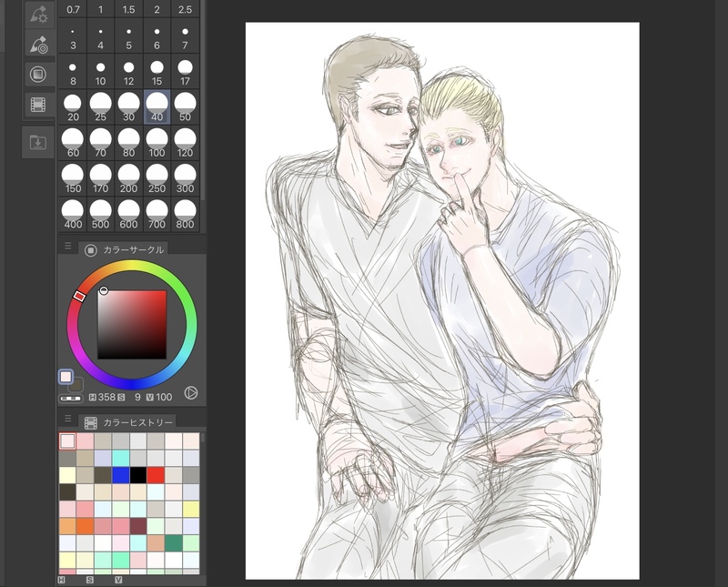Click the S label in the bottom bar
Image resolution: width=728 pixels, height=587 pixels.
(89, 580)
